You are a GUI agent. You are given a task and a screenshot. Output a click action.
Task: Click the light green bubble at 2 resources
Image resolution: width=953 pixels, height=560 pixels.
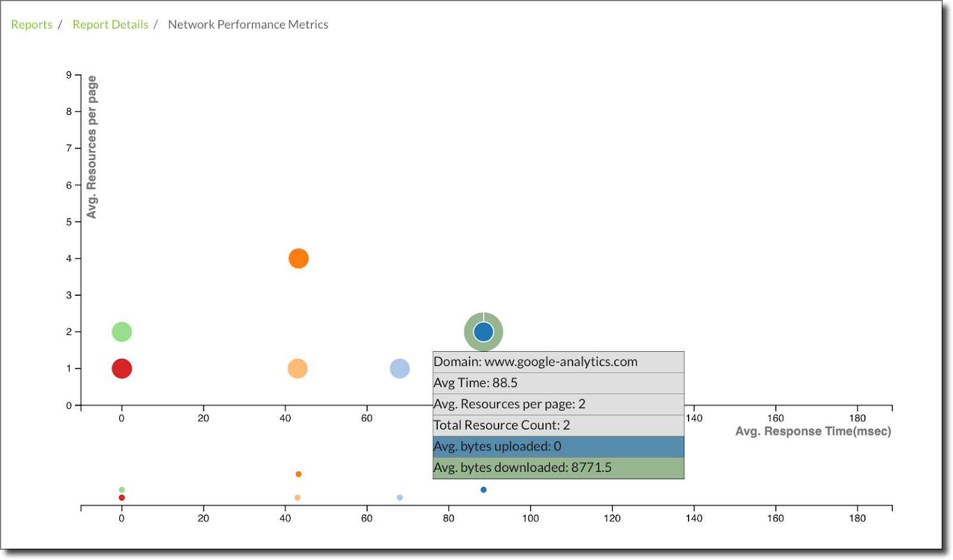[x=122, y=331]
